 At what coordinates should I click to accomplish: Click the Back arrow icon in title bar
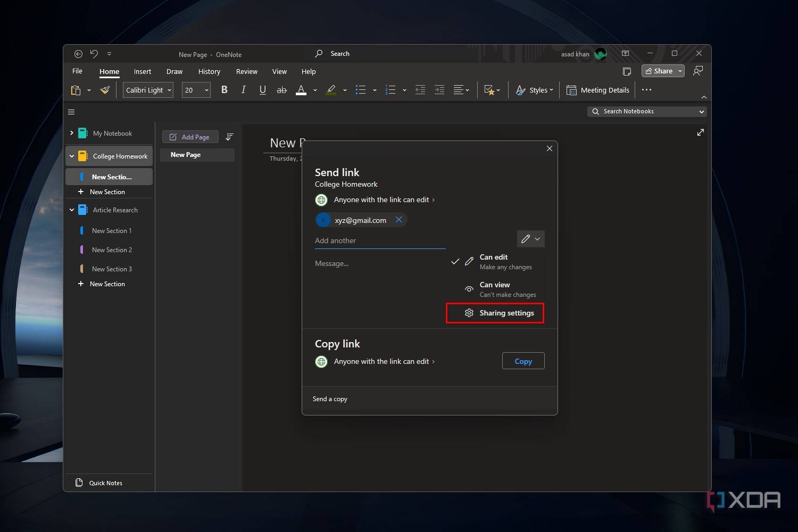pyautogui.click(x=78, y=54)
